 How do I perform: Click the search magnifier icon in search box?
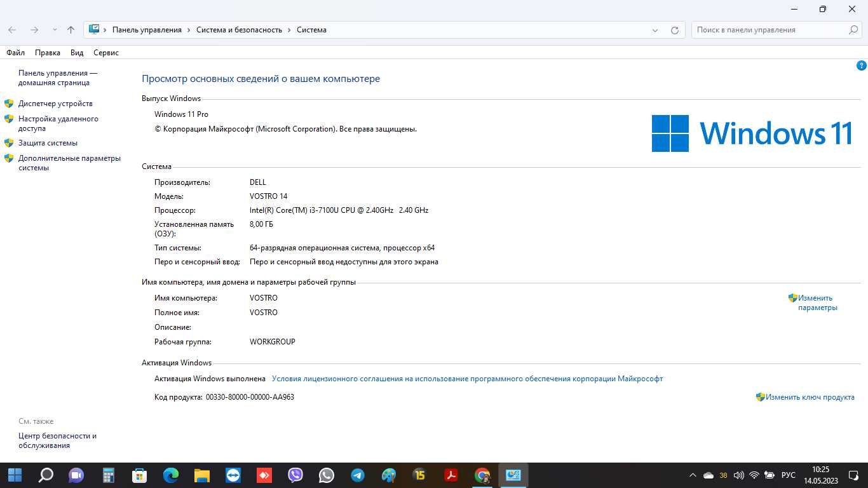pos(853,30)
